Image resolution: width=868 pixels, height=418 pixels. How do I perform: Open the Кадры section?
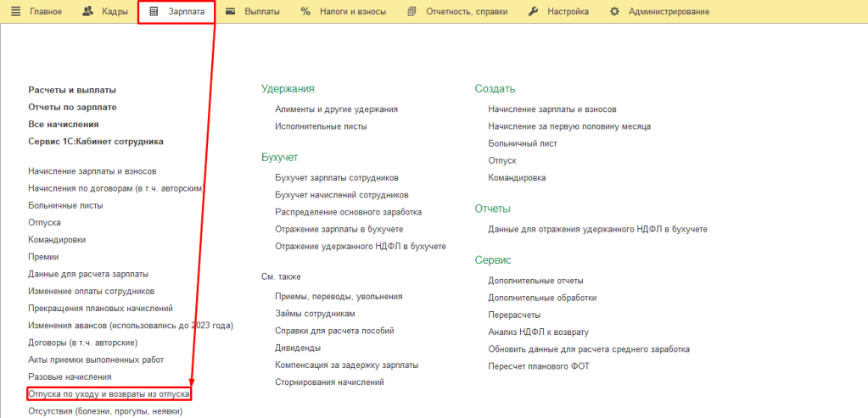click(115, 12)
